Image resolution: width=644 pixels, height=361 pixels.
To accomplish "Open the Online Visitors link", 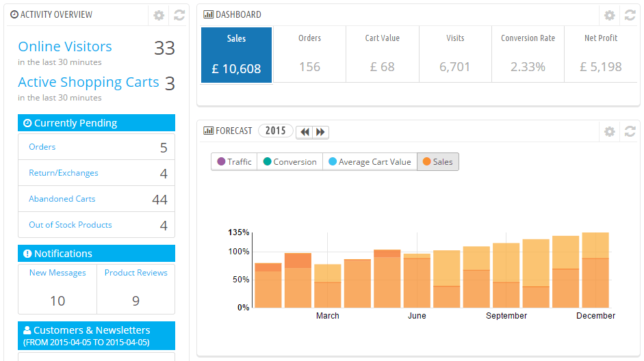I will (65, 46).
